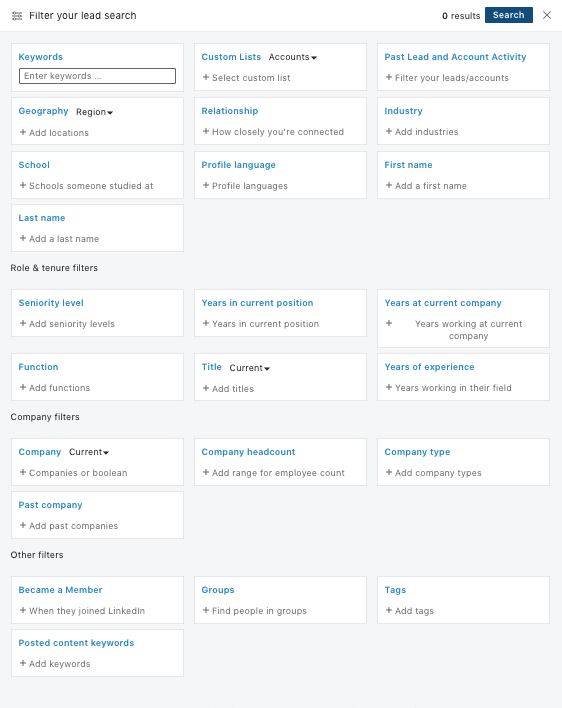Click the filter sliders icon in the header
This screenshot has width=562, height=708.
click(x=17, y=16)
